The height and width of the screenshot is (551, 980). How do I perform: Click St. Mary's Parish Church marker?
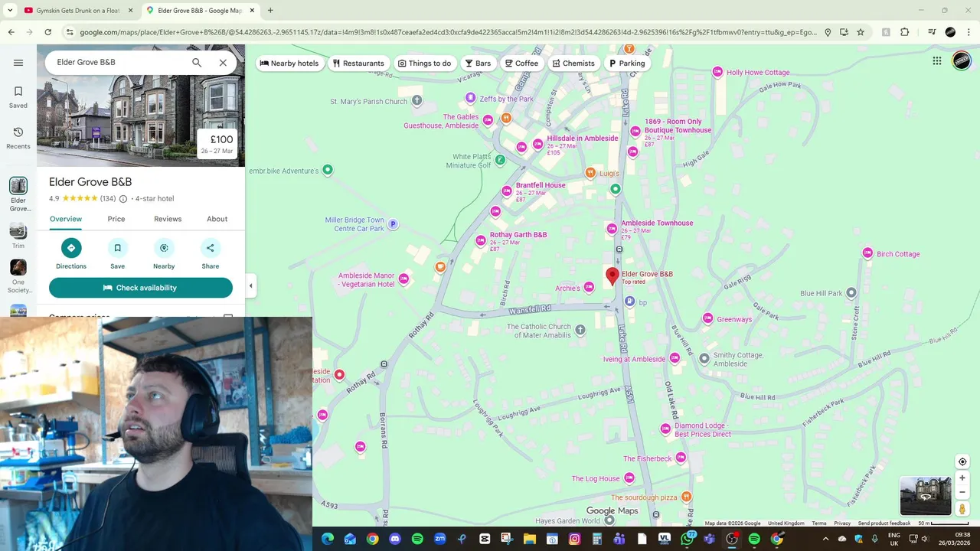click(416, 100)
